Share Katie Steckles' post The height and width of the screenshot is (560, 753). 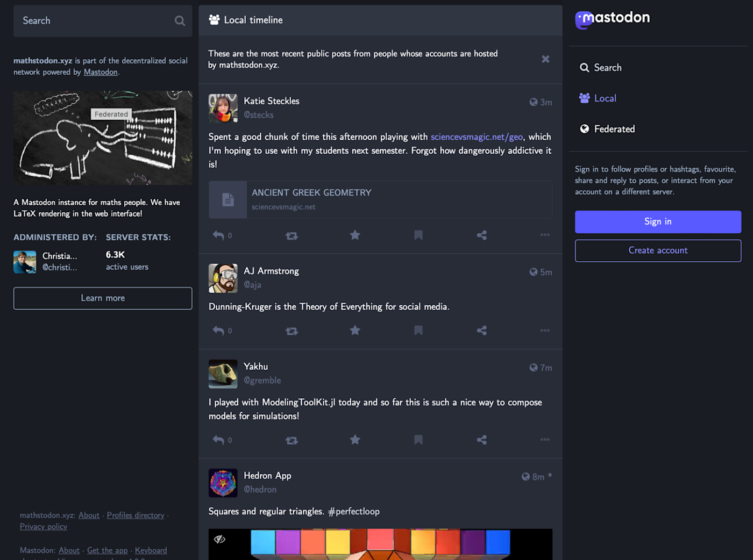pyautogui.click(x=482, y=235)
